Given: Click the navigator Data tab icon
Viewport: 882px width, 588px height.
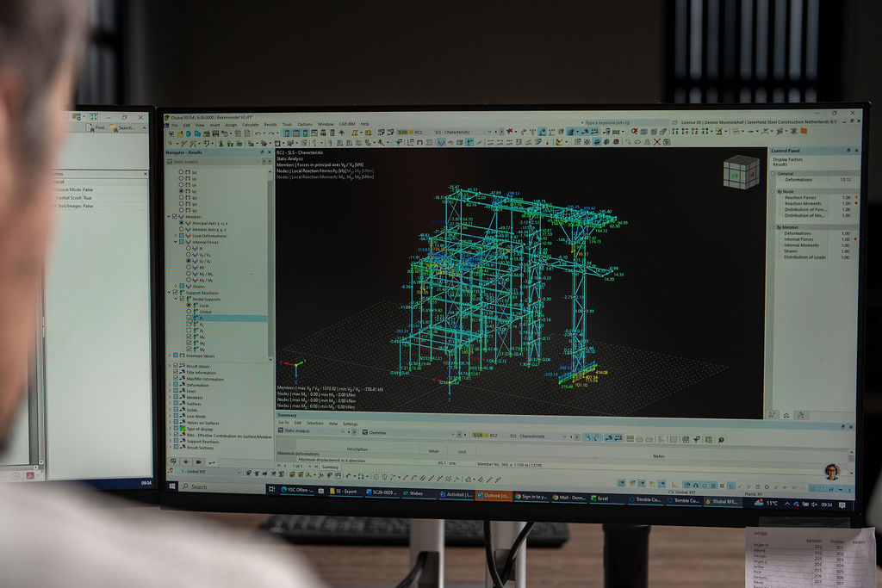Looking at the screenshot, I should click(173, 461).
